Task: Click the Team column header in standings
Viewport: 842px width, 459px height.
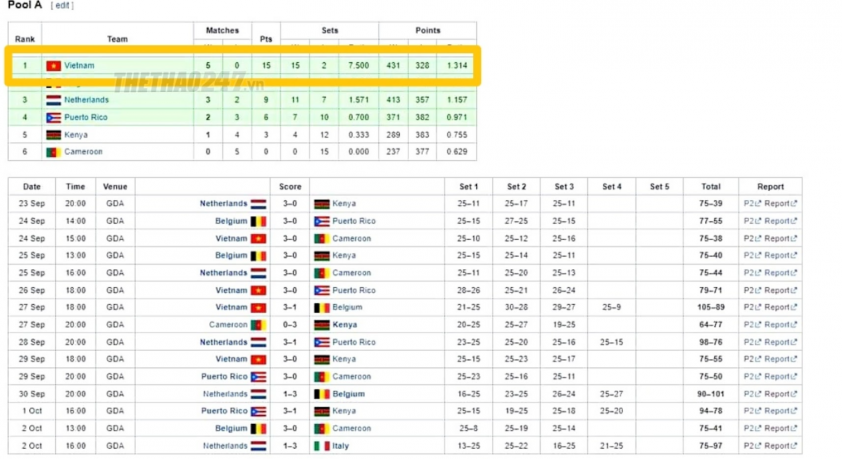Action: tap(117, 39)
